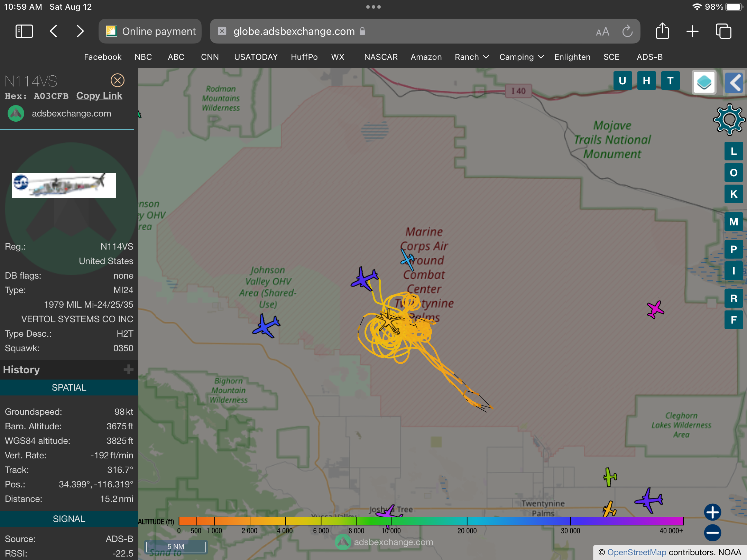Toggle the H filter button
This screenshot has width=747, height=560.
coord(646,81)
